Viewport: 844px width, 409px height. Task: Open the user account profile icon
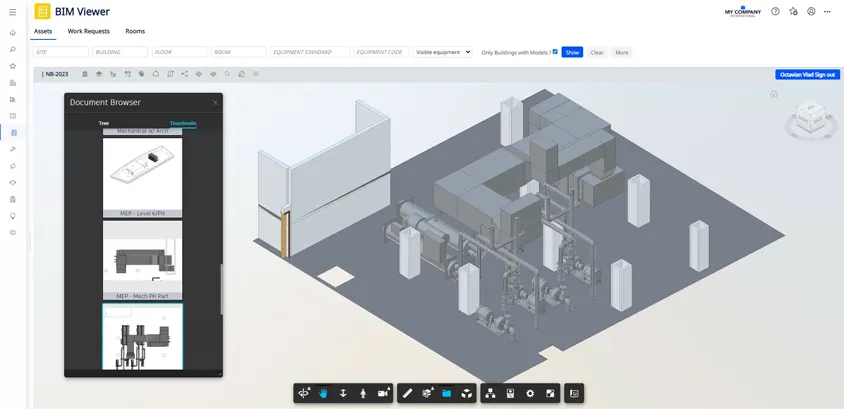coord(811,11)
